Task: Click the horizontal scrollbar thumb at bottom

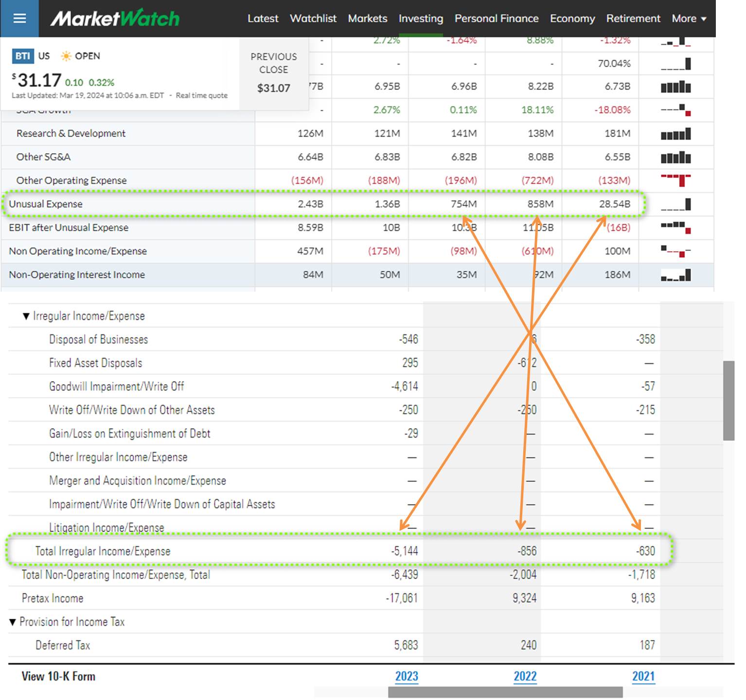Action: [505, 692]
